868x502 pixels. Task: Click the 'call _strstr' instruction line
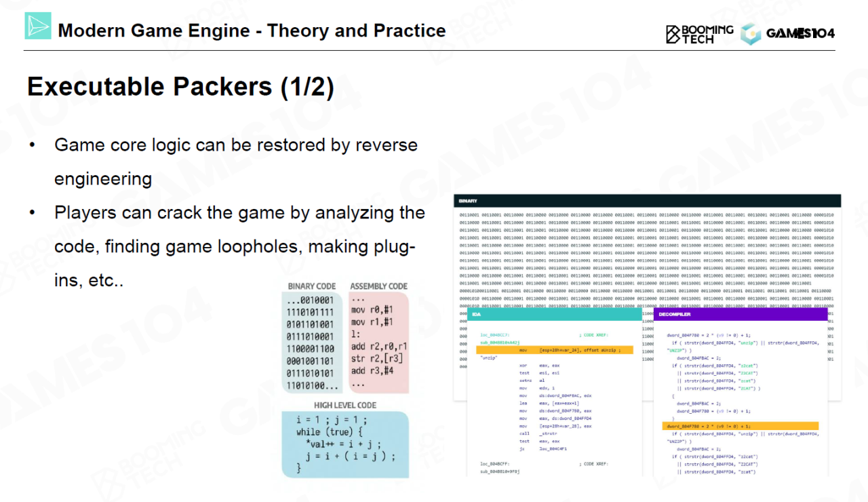pos(534,433)
